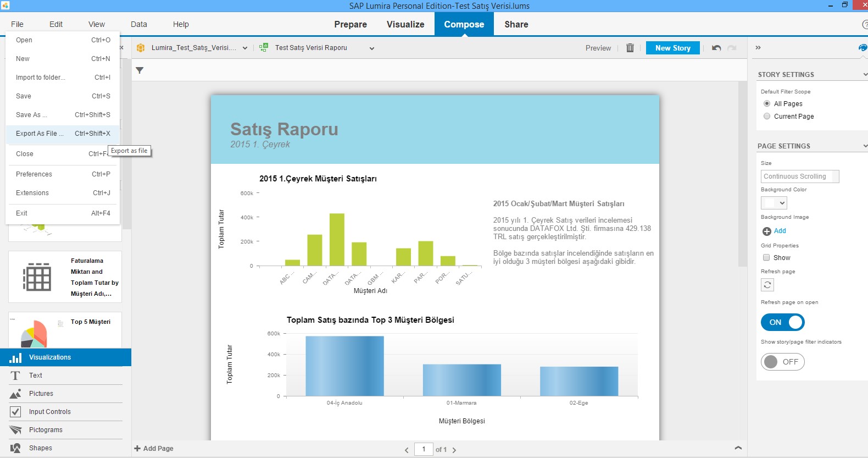The image size is (868, 458).
Task: Click the New Story button
Action: pos(672,48)
